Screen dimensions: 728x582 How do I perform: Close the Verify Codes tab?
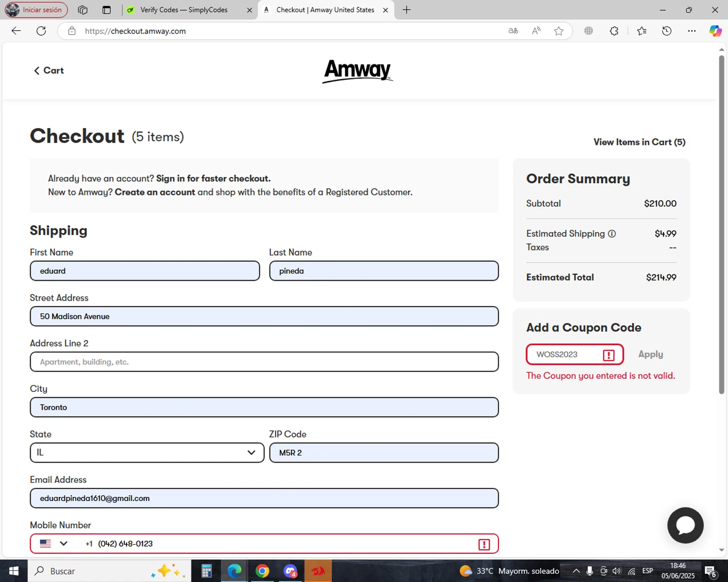pos(249,10)
